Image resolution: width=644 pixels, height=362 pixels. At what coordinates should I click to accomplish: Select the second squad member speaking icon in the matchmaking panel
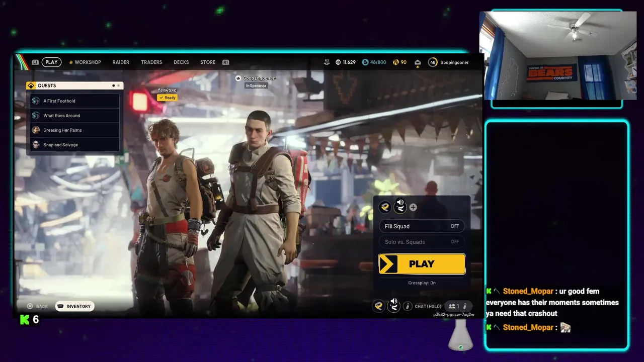[400, 206]
